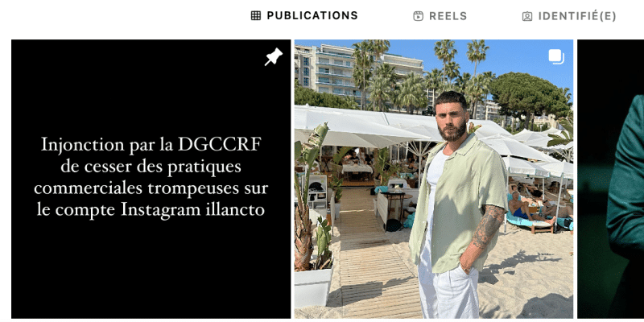Open the pinned DGCCRF injunction post
Viewport: 644px width, 322px height.
151,179
